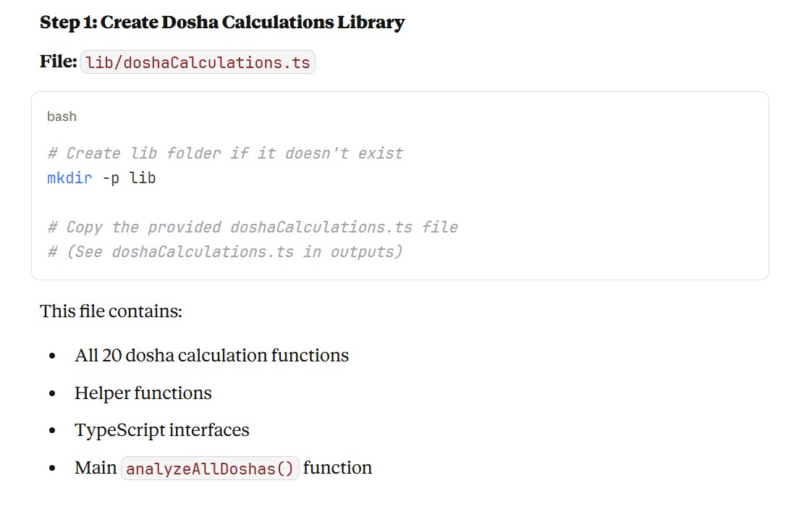Screen dimensions: 812x507
Task: Click the 'Copy the provided doshaCalculations.ts file' comment
Action: (252, 227)
